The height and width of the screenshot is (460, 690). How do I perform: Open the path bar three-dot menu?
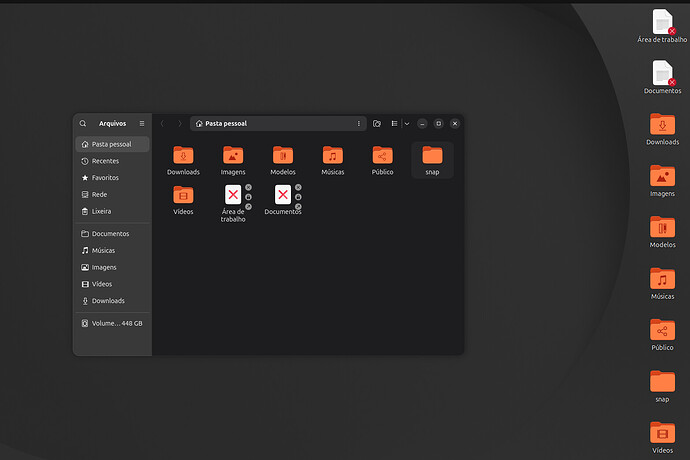click(x=359, y=124)
